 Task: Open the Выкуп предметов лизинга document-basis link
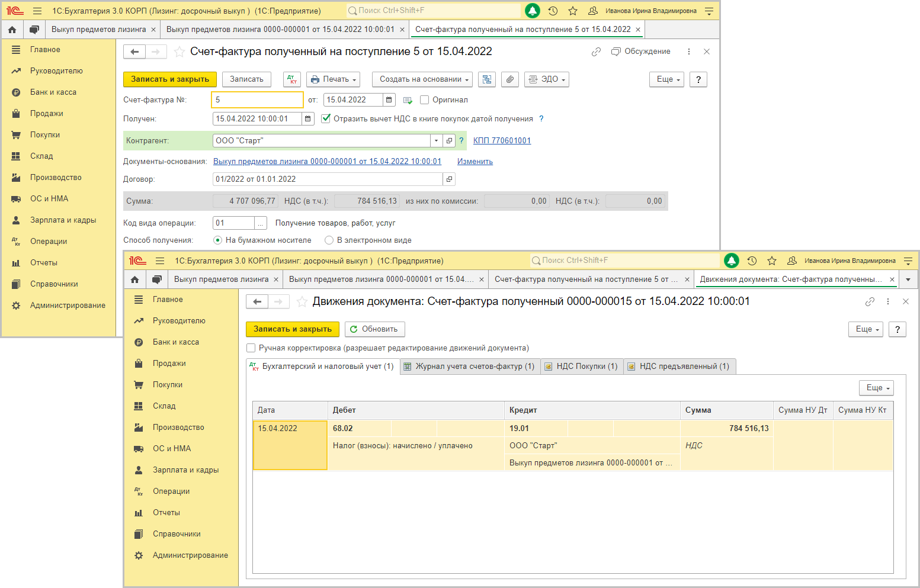pos(327,162)
